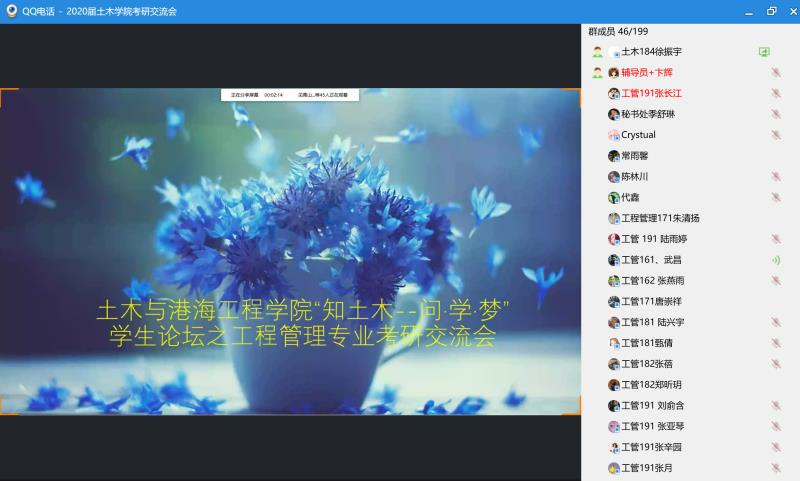Click the muted mic icon for 辅导员+卞辉

776,73
